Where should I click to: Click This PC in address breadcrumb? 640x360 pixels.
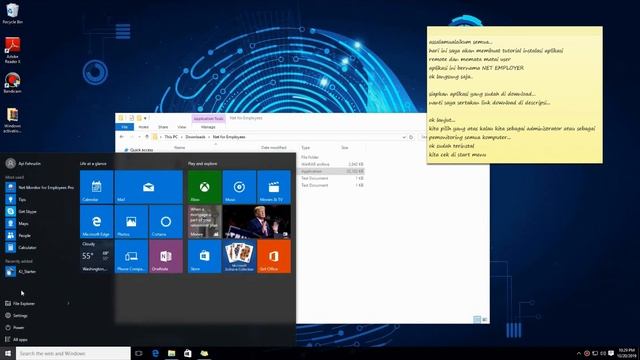click(171, 137)
